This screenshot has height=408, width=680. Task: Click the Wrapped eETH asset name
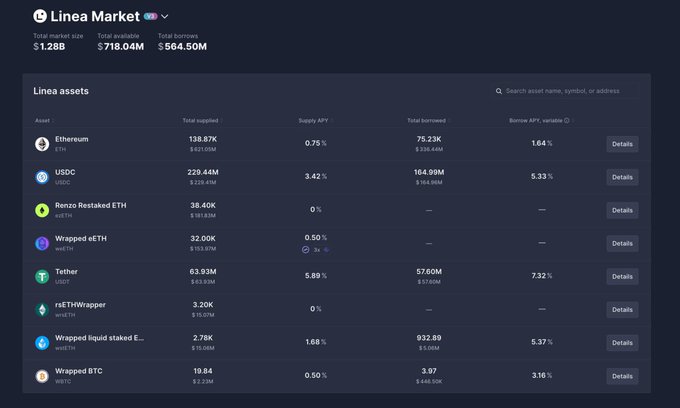[x=81, y=238]
